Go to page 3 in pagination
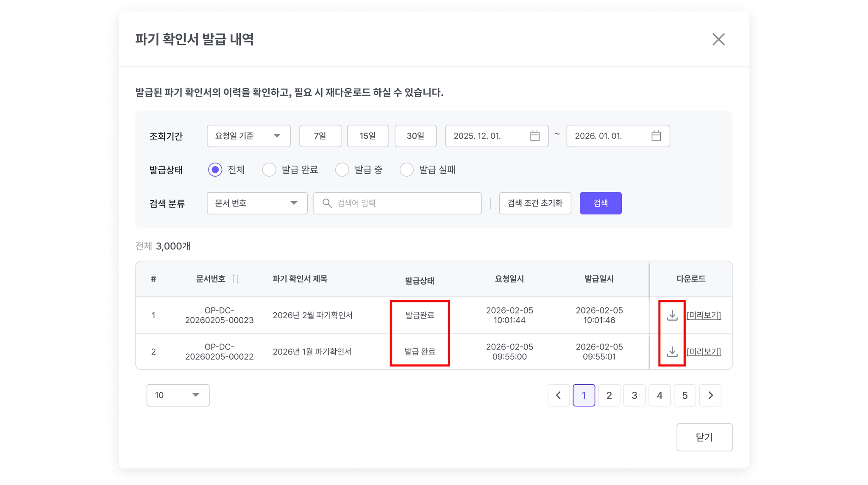 [634, 395]
